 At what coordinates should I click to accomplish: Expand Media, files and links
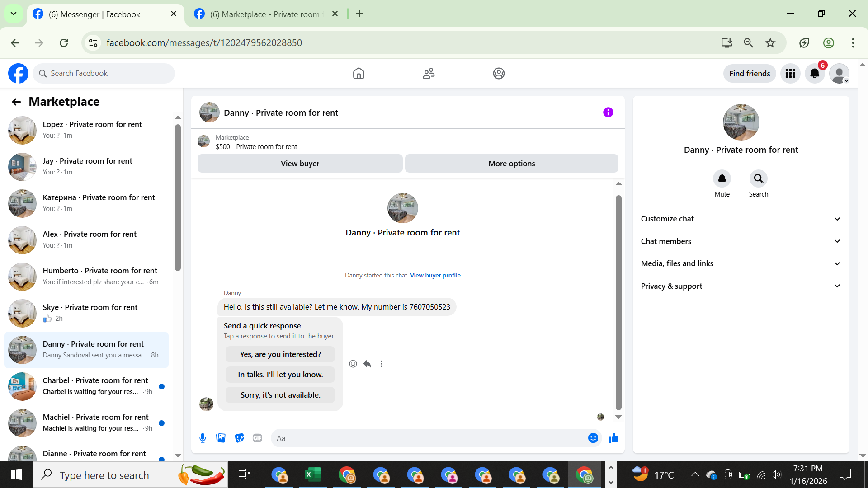(x=741, y=263)
